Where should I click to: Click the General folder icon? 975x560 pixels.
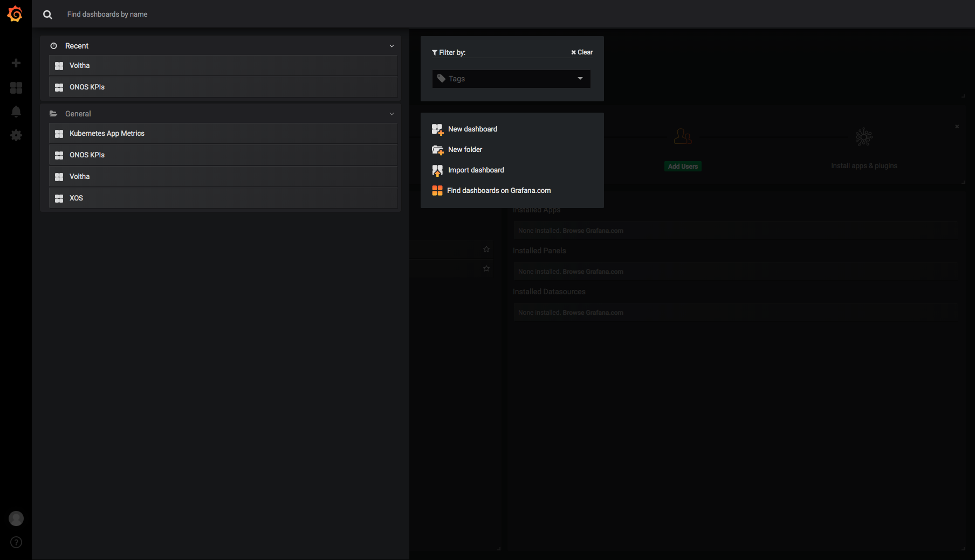click(53, 114)
